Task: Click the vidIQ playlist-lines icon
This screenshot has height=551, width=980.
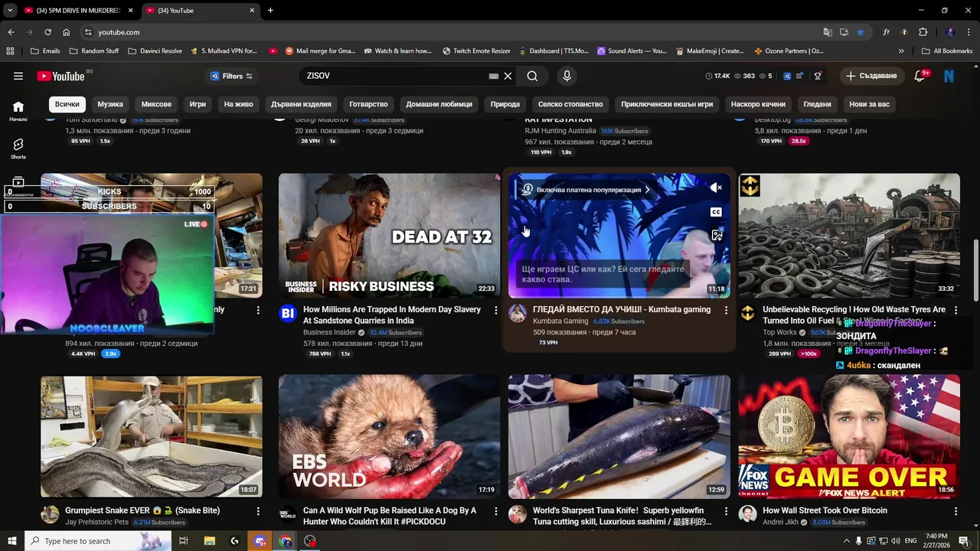Action: click(799, 76)
